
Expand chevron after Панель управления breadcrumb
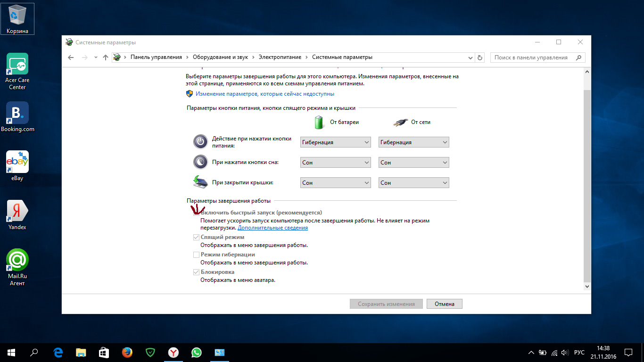[187, 58]
